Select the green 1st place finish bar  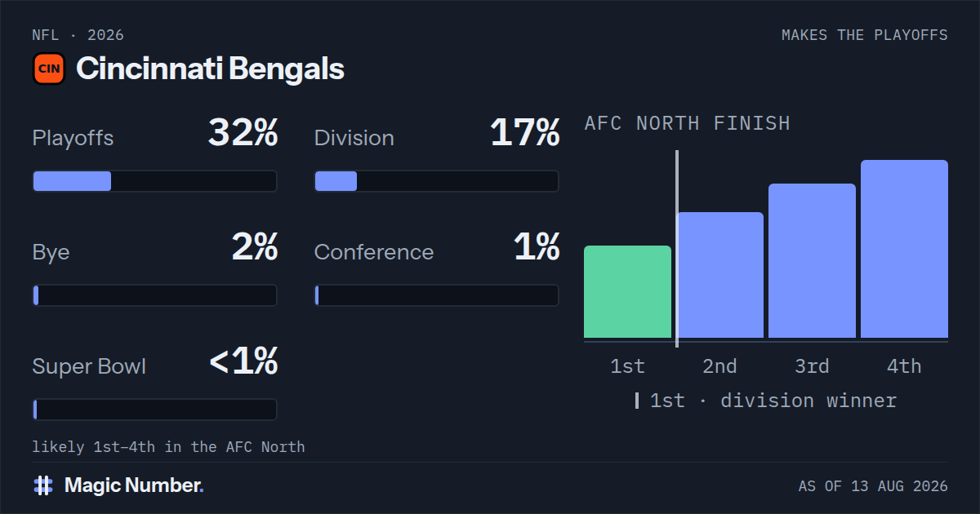(x=627, y=292)
